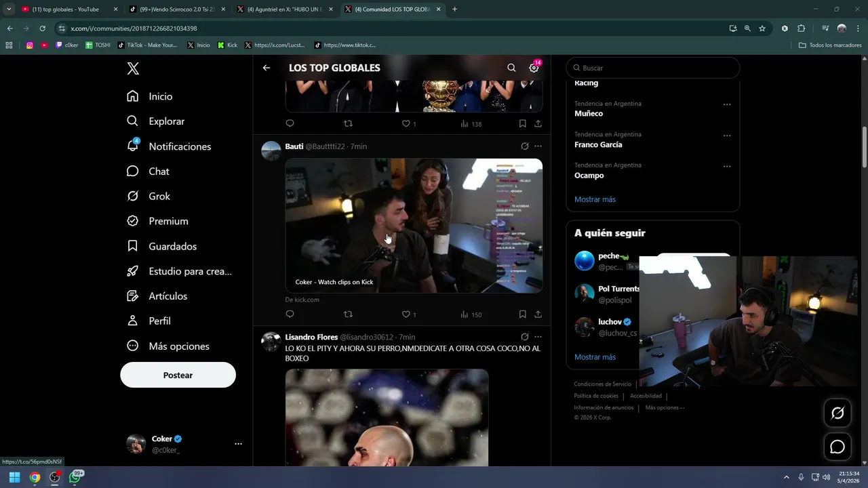Open Premium in the sidebar
Image resolution: width=868 pixels, height=488 pixels.
(x=157, y=221)
